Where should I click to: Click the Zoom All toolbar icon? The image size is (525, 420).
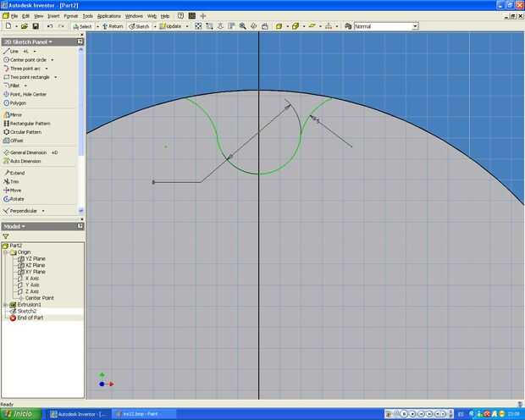point(198,26)
